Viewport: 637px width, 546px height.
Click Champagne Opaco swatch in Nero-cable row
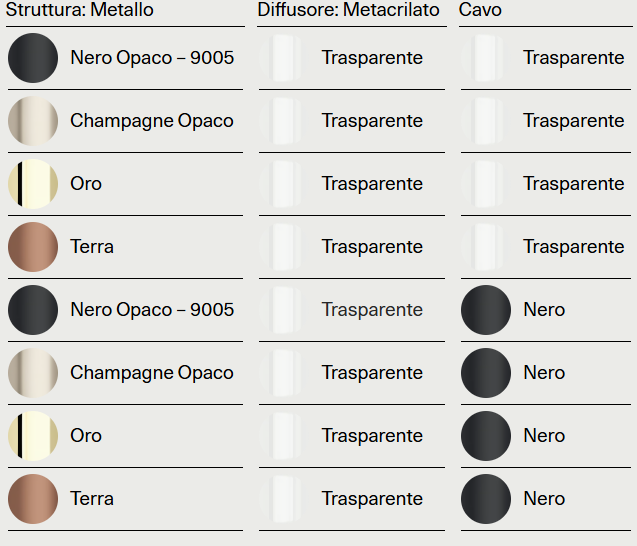pos(33,373)
